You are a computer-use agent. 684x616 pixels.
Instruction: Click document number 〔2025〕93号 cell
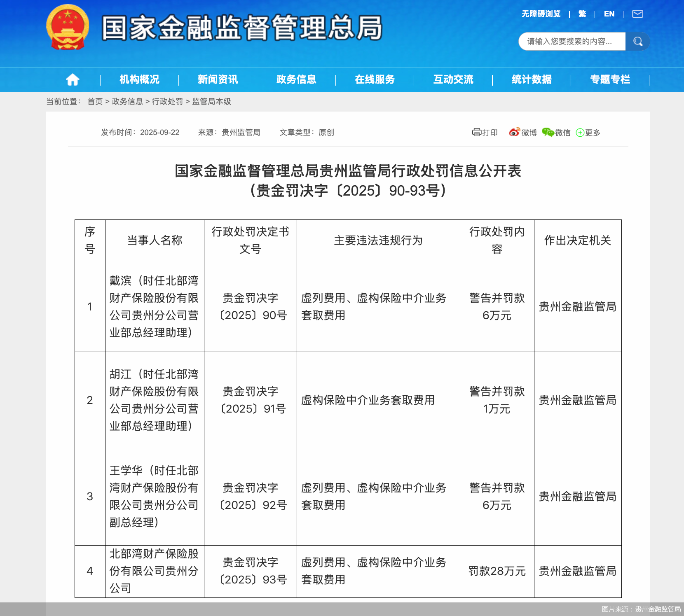coord(251,571)
